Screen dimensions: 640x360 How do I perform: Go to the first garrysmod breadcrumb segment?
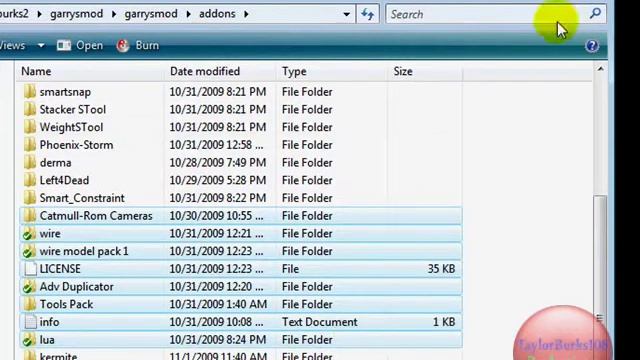point(76,14)
